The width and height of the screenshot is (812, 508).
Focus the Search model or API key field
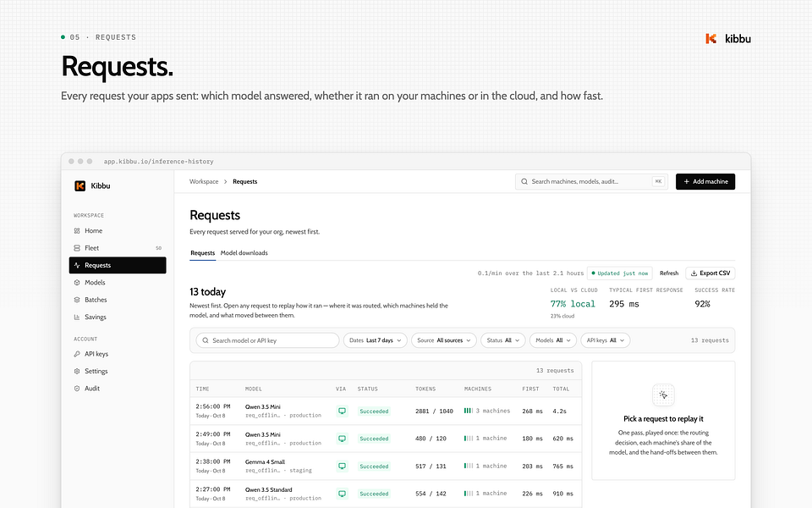point(268,340)
